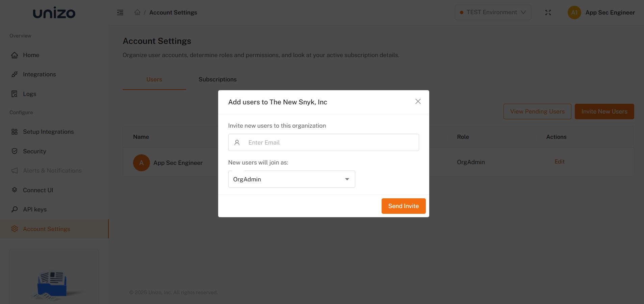This screenshot has height=304, width=644.
Task: Open Alerts & Notifications in the sidebar
Action: [x=54, y=171]
